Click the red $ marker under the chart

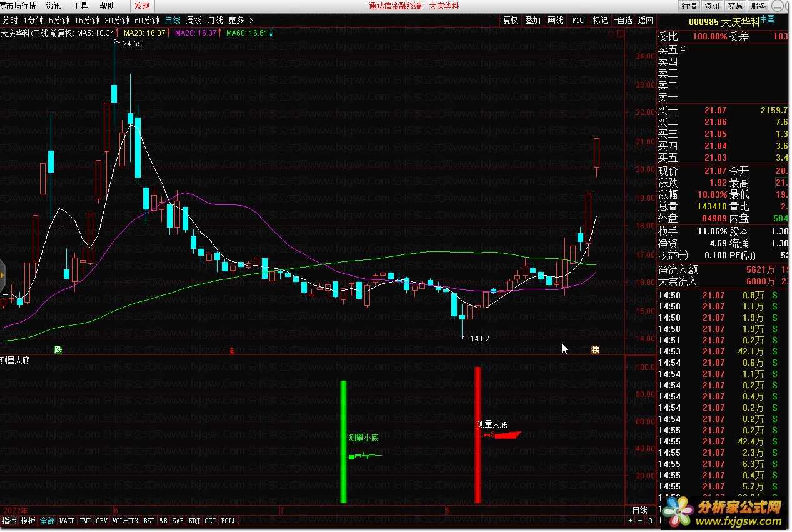coord(233,351)
